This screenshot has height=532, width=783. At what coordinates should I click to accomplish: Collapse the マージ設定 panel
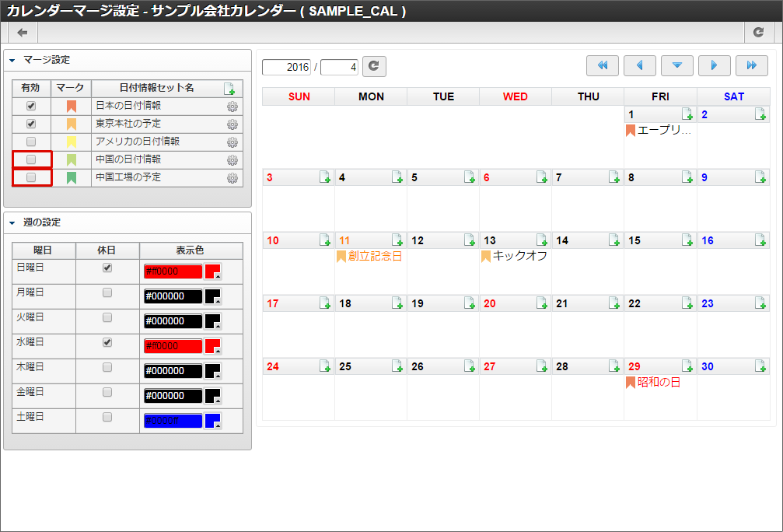(x=12, y=59)
